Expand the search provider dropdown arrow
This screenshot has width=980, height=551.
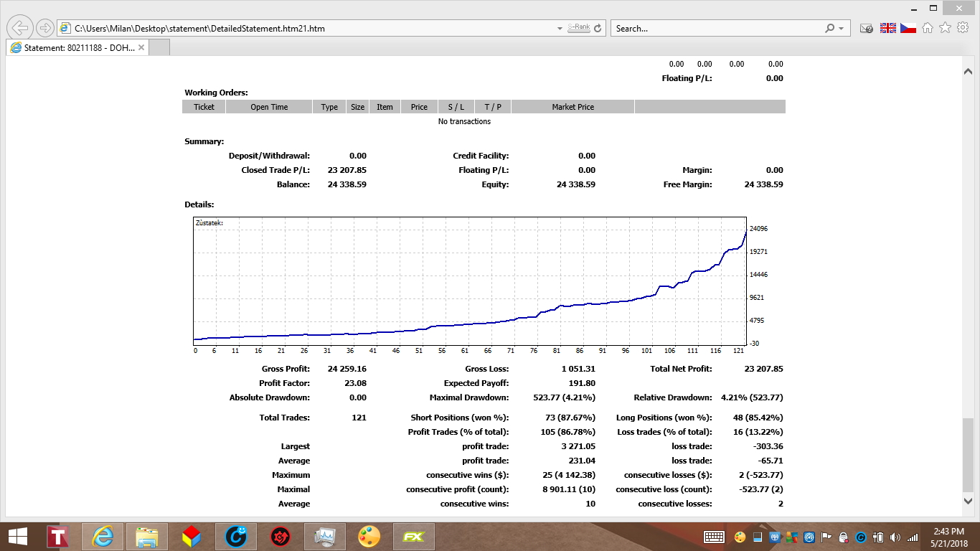click(x=842, y=29)
